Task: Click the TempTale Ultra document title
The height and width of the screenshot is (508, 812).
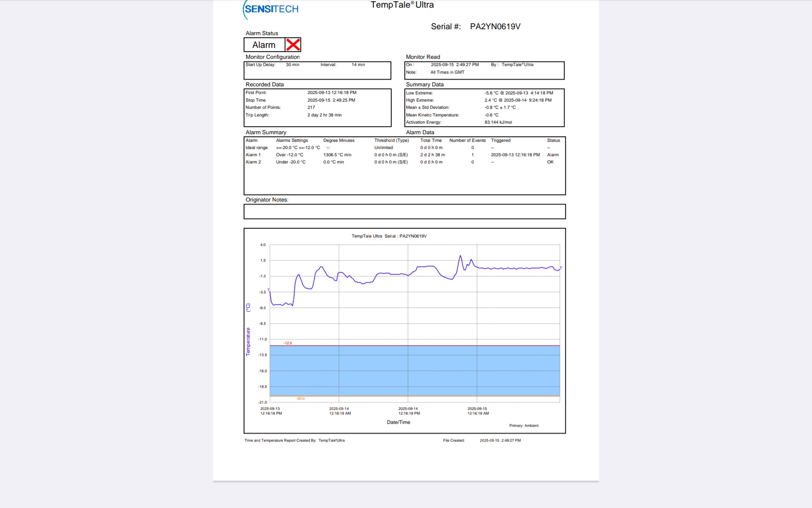Action: click(x=402, y=5)
